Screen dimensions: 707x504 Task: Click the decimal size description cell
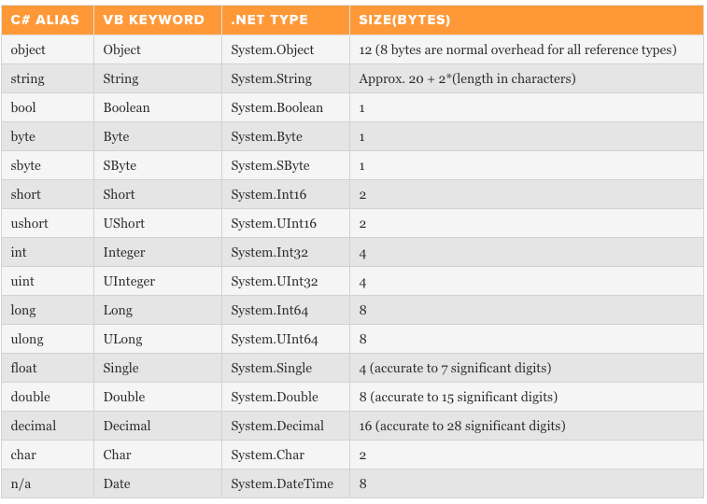pyautogui.click(x=462, y=426)
